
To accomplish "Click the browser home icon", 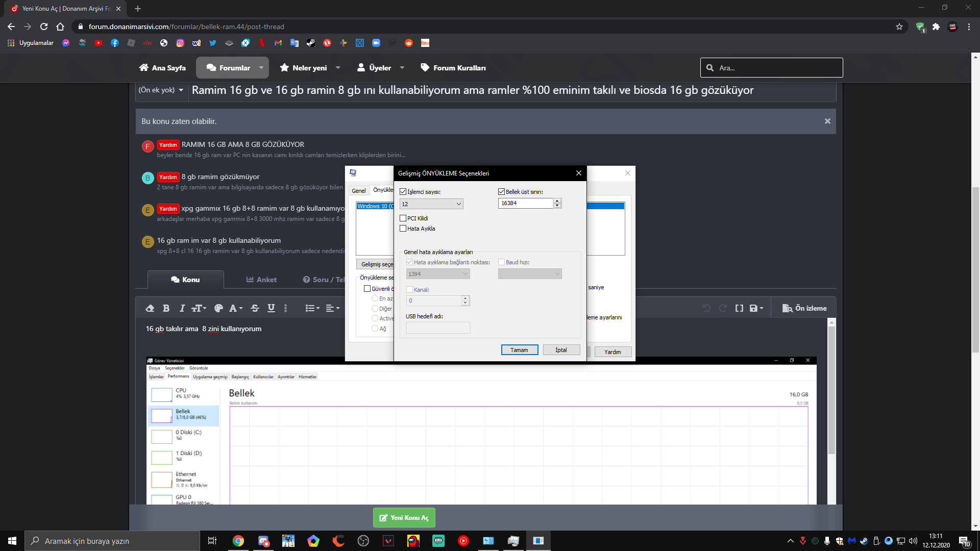I will tap(60, 27).
